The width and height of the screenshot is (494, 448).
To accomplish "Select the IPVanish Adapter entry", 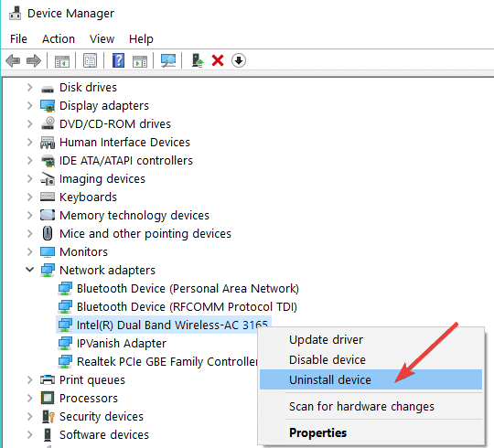I will point(122,344).
